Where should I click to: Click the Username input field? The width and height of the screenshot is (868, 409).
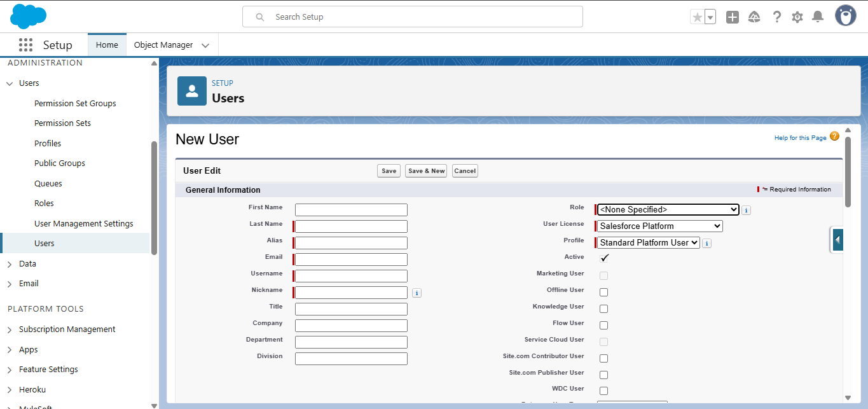(x=351, y=276)
